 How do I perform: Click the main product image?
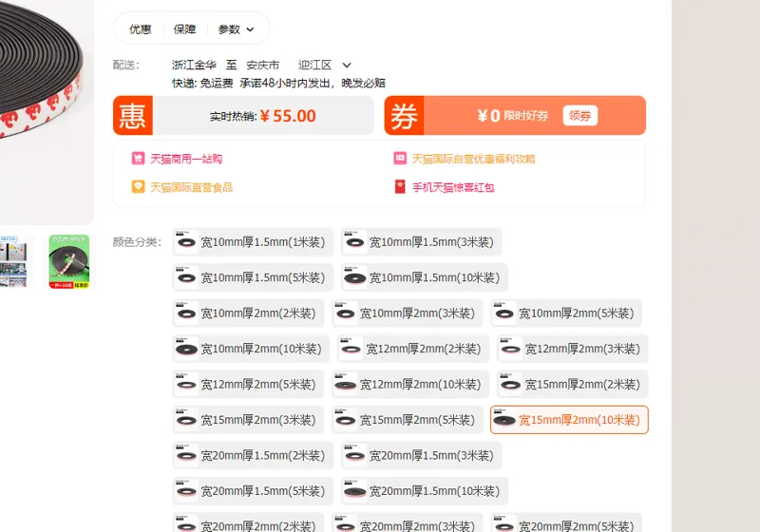pos(47,111)
